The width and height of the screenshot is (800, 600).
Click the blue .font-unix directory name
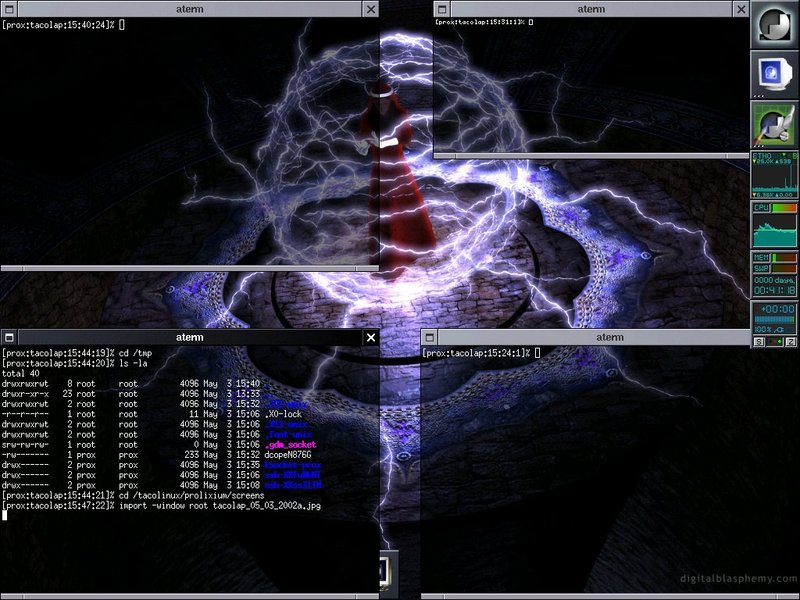tap(288, 435)
